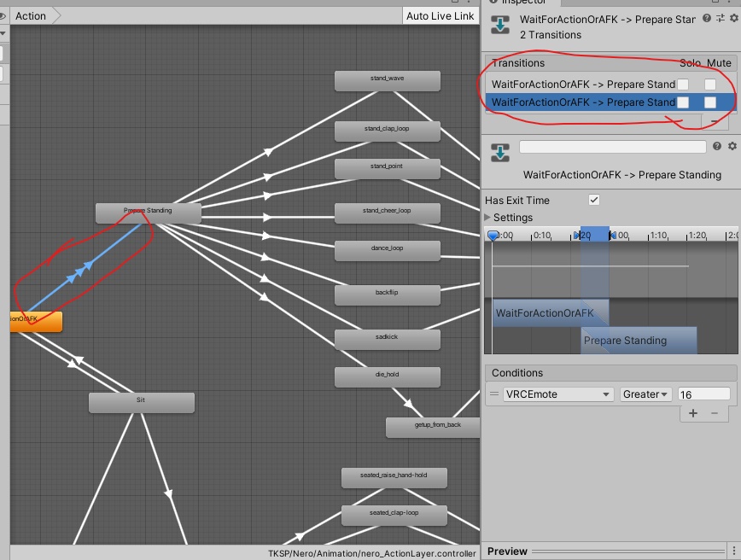Click the transition end marker on the timeline ruler
741x560 pixels.
pyautogui.click(x=612, y=235)
